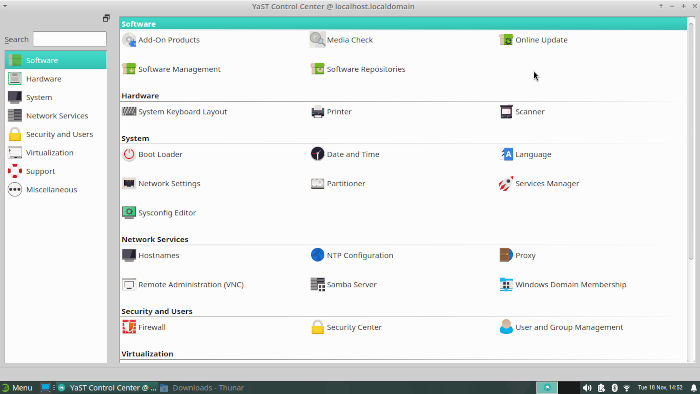Viewport: 700px width, 394px height.
Task: Click show desktop icon in taskbar
Action: tap(46, 388)
